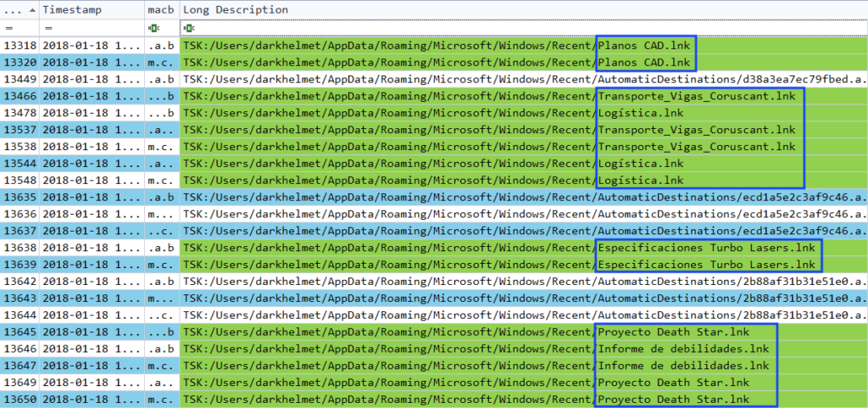Viewport: 868px width, 408px height.
Task: Sort by the macb column header
Action: coord(159,9)
